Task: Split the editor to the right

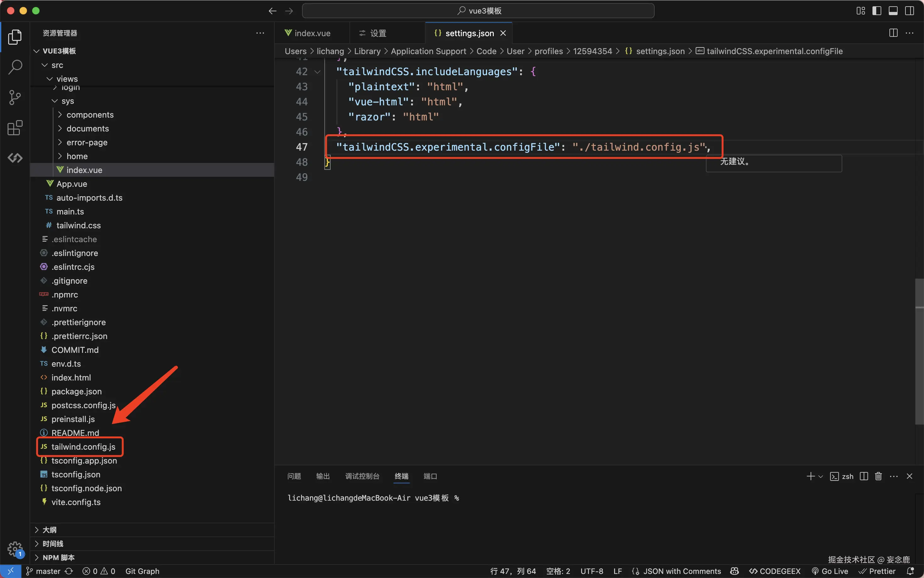Action: 893,33
